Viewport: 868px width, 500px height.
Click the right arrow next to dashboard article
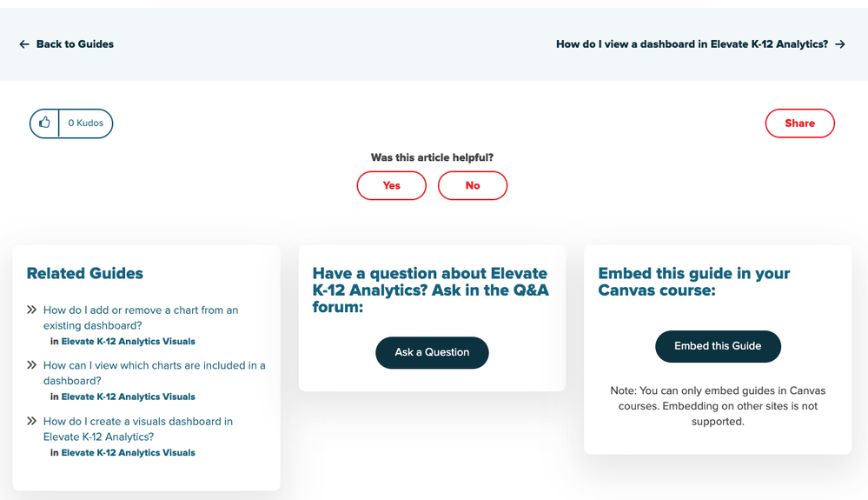[840, 44]
